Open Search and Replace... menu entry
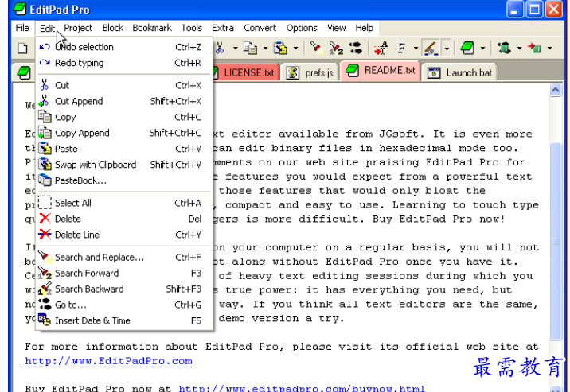Screen dimensions: 570x392 tap(124, 258)
